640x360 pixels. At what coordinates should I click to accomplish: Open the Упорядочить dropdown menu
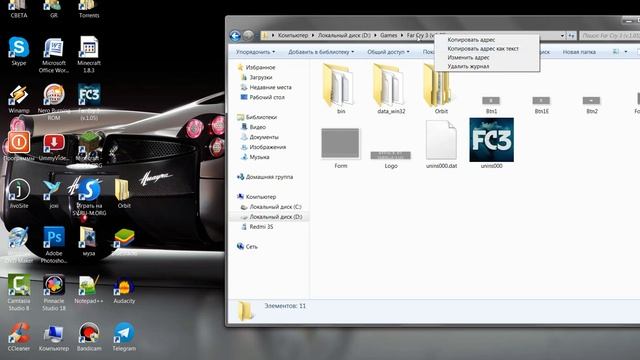pos(255,52)
